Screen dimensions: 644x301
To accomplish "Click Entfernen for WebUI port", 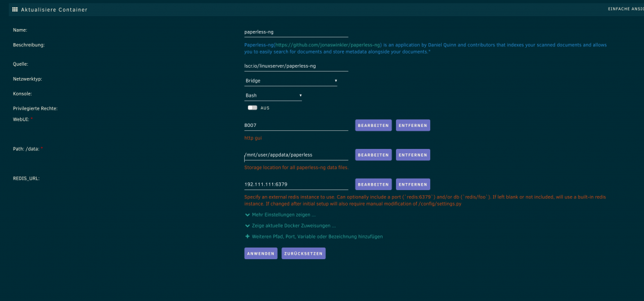I will point(413,126).
